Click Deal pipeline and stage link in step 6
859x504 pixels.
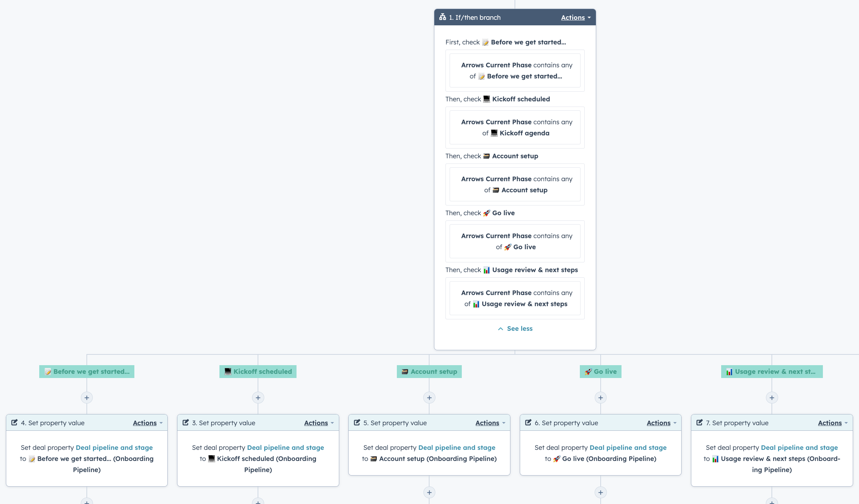coord(628,447)
